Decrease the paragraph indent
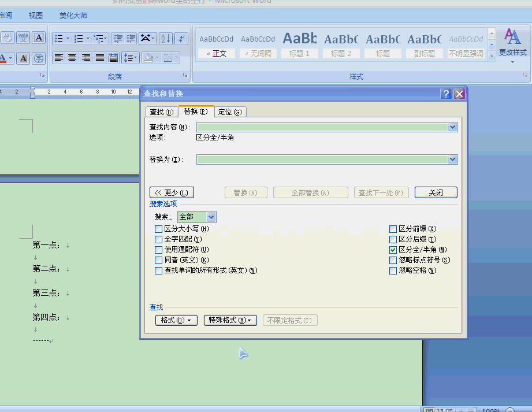The height and width of the screenshot is (412, 532). tap(118, 38)
